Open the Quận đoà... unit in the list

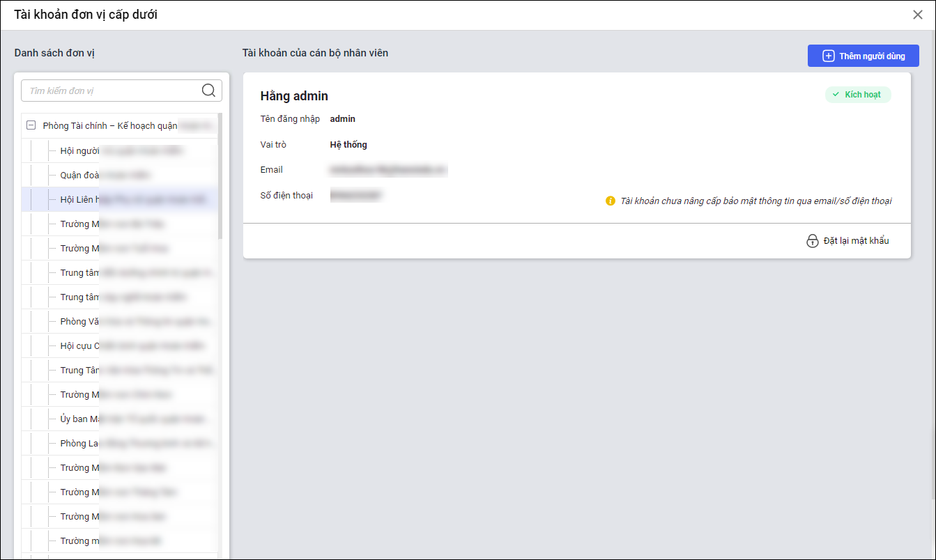(79, 175)
